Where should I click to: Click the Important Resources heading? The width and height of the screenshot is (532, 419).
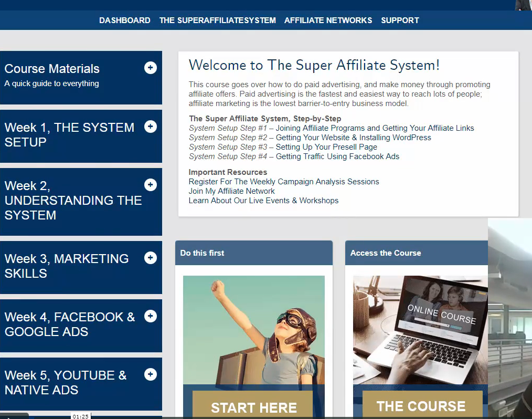(228, 172)
